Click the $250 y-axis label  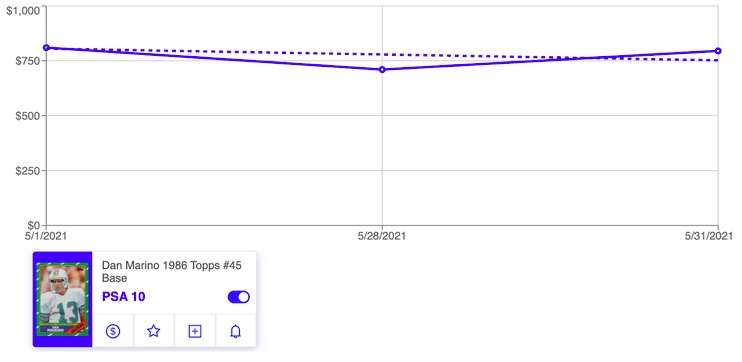pyautogui.click(x=26, y=171)
